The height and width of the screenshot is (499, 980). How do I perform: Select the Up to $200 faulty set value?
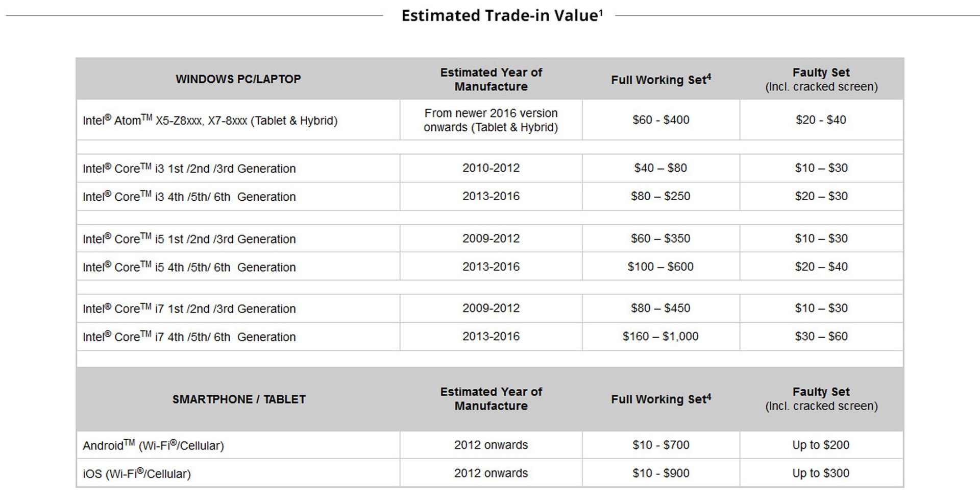point(821,445)
